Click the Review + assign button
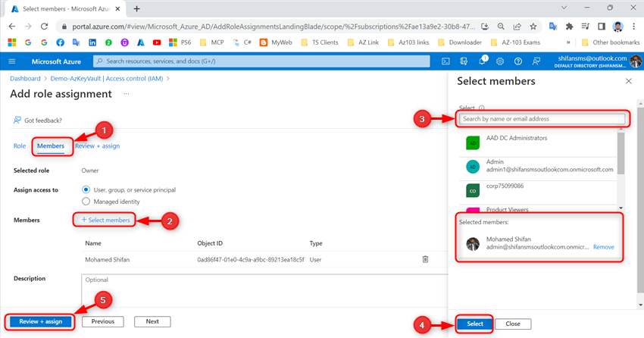This screenshot has height=338, width=644. (x=41, y=321)
